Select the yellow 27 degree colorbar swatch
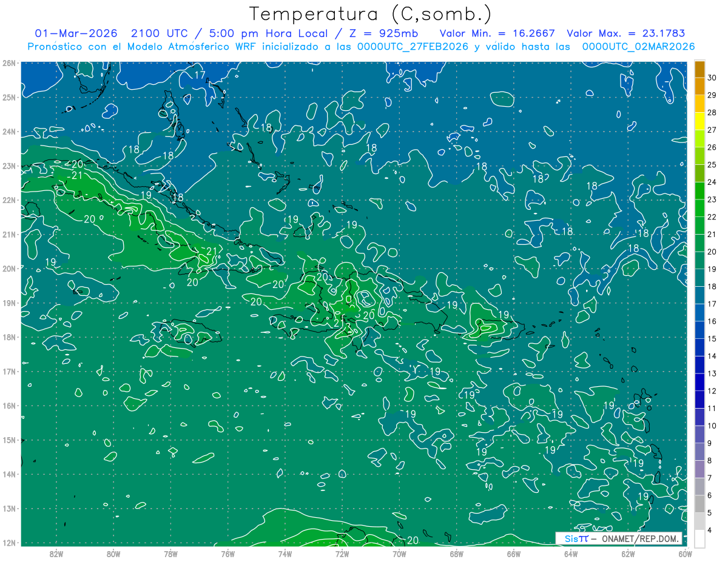Image resolution: width=728 pixels, height=562 pixels. [699, 121]
